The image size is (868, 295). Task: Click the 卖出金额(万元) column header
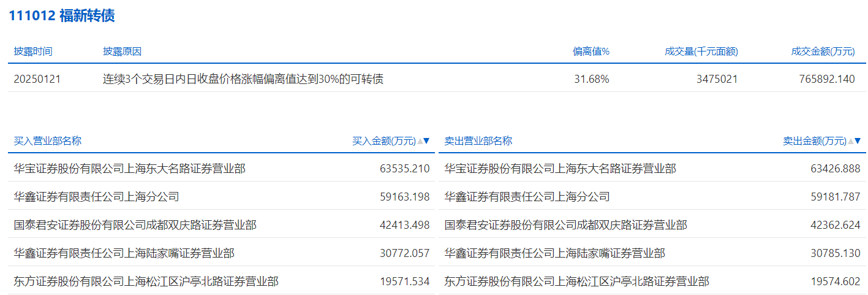[x=815, y=141]
